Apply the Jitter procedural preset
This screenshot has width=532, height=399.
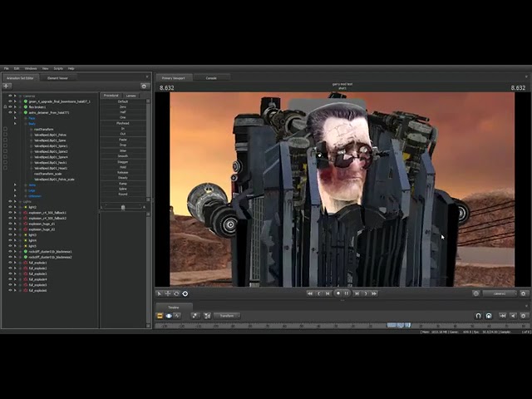(x=123, y=150)
